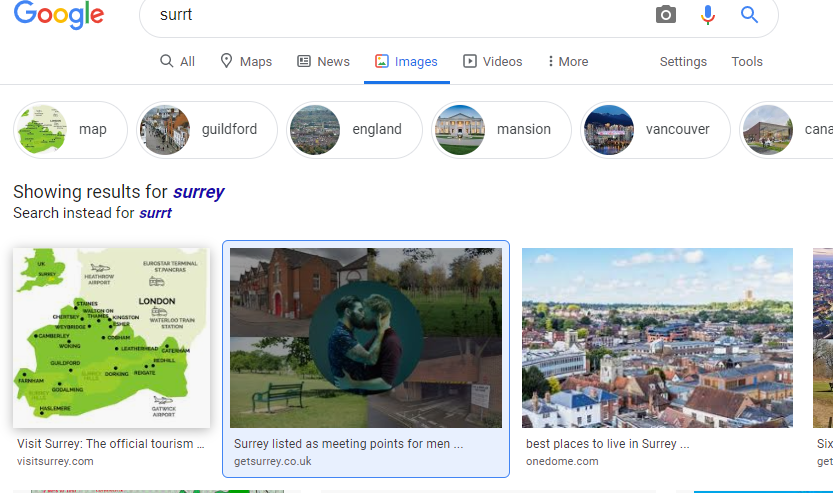The width and height of the screenshot is (833, 493).
Task: Expand the More options menu
Action: (567, 62)
